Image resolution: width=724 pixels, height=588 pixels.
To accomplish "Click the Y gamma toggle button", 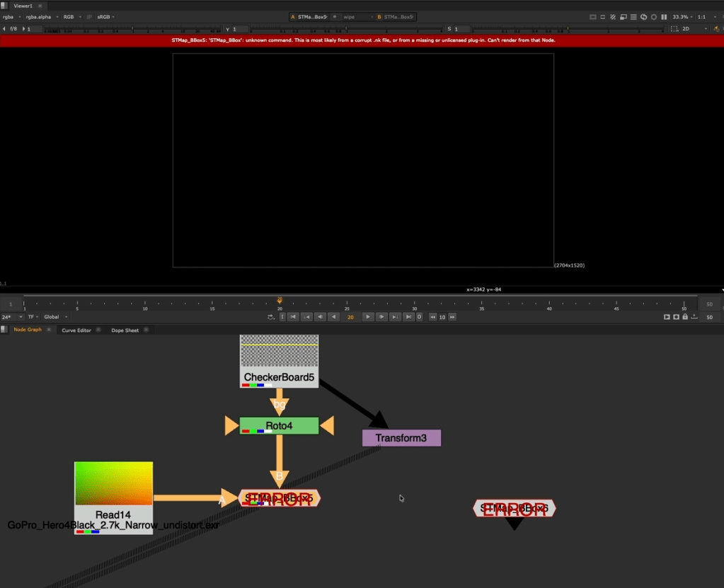I will (x=227, y=29).
